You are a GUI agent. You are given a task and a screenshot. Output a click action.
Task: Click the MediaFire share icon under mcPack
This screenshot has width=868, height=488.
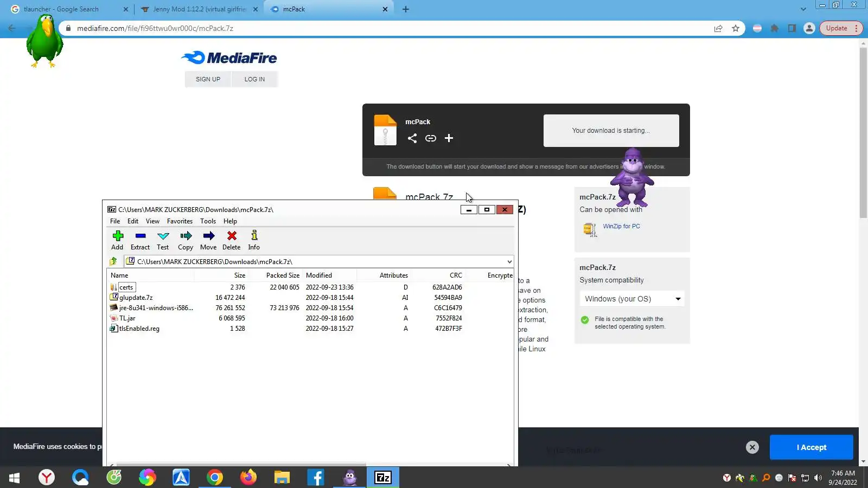[412, 138]
